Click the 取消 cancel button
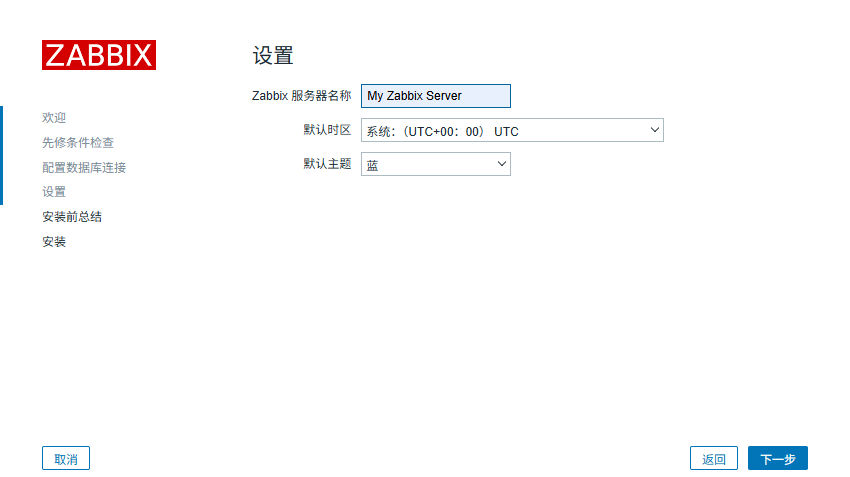 66,459
